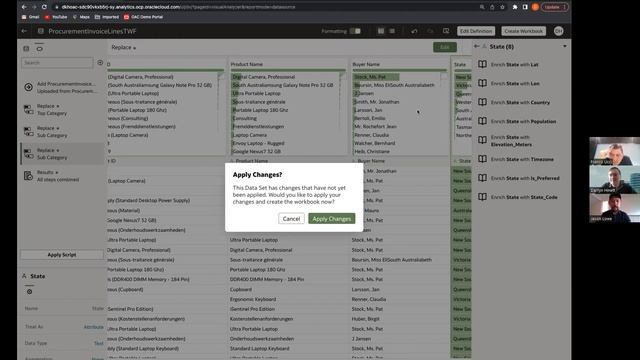Screen dimensions: 640x360
Task: Click the preview icon left of Edit Definition
Action: click(x=446, y=31)
